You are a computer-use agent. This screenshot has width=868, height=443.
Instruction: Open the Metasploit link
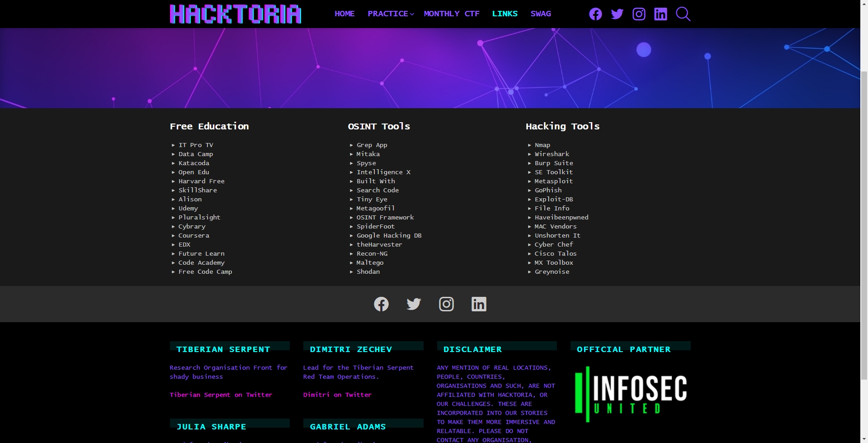[x=554, y=181]
